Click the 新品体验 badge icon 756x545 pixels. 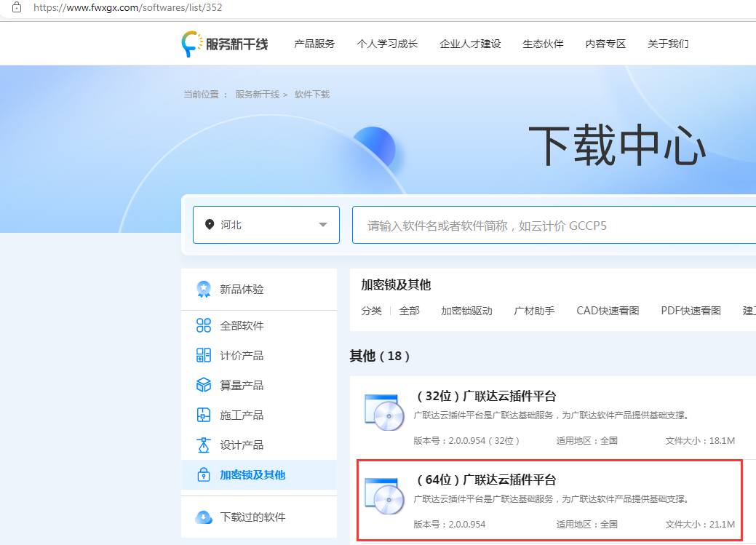(x=204, y=290)
